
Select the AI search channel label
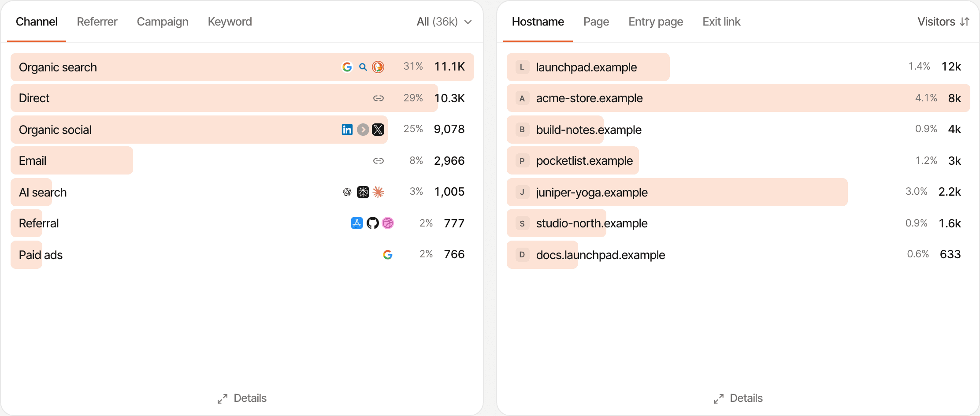click(x=43, y=192)
